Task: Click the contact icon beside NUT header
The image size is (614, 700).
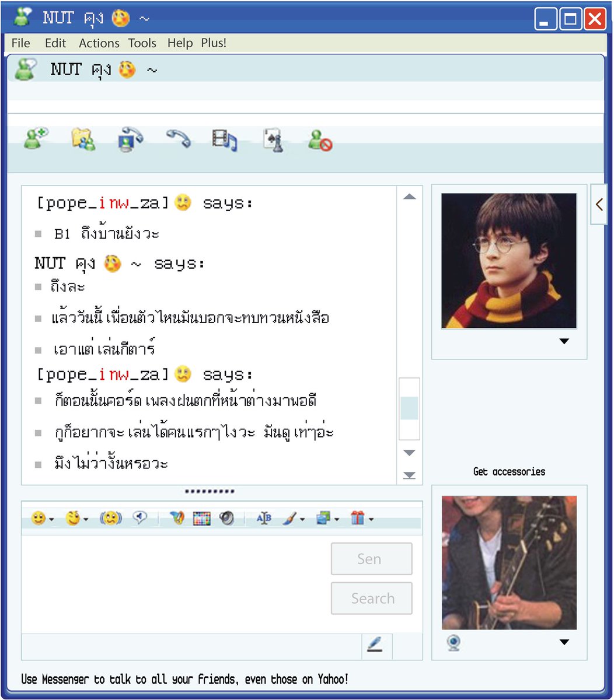Action: 26,70
